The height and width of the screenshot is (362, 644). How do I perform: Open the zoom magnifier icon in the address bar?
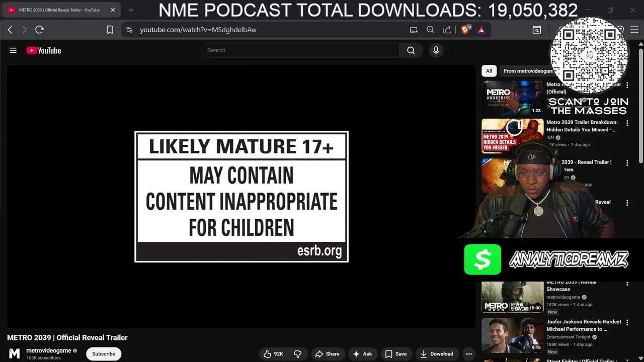tap(430, 30)
